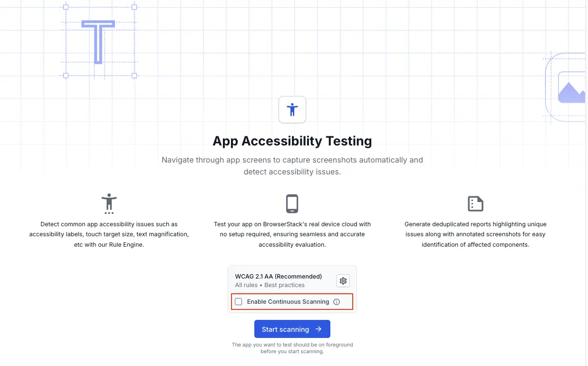Open WCAG rule settings gear icon
The image size is (588, 366).
(343, 280)
